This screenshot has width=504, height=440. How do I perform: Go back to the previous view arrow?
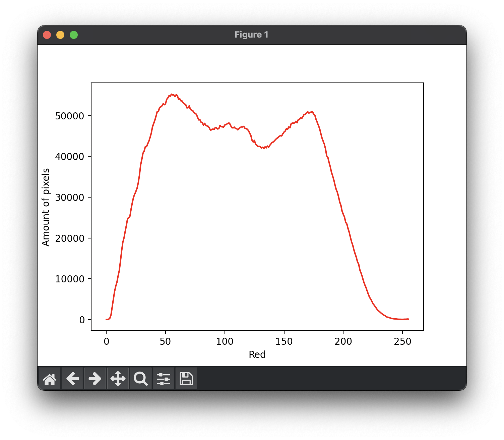click(x=72, y=379)
